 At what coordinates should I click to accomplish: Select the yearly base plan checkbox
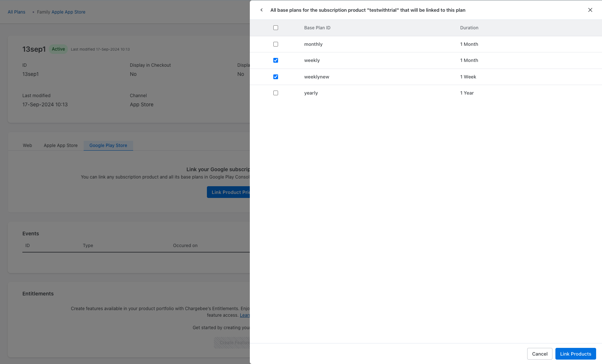276,93
